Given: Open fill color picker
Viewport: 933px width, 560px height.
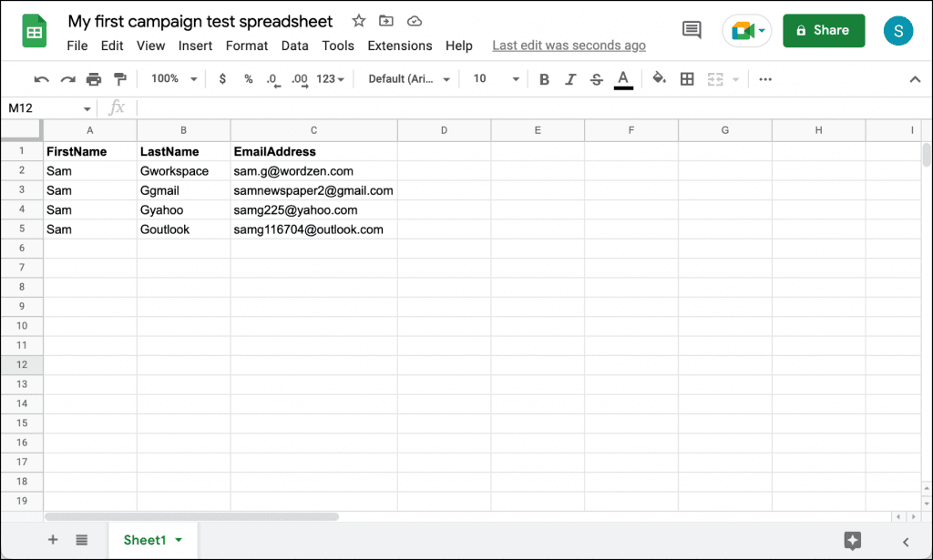Looking at the screenshot, I should click(x=659, y=78).
